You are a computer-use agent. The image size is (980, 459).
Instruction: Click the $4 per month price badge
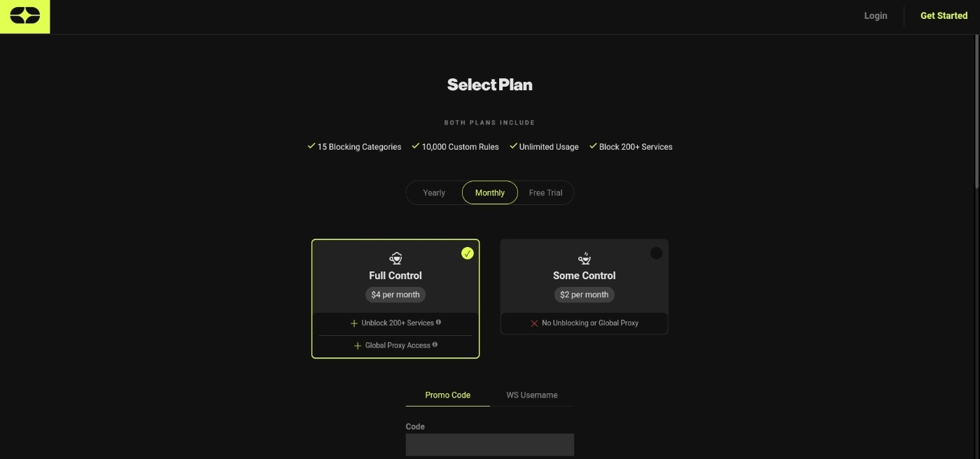[x=395, y=295]
